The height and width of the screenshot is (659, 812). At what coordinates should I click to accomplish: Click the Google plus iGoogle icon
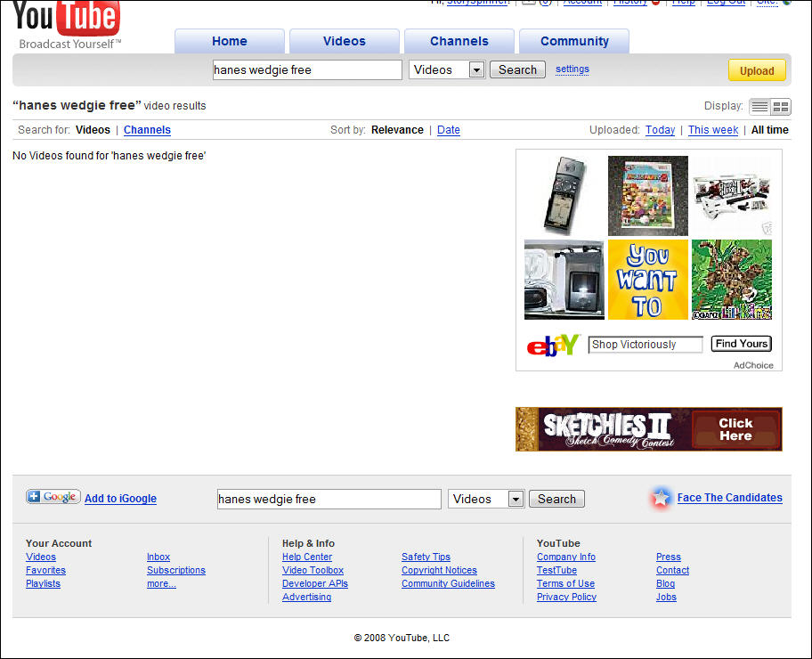click(53, 497)
